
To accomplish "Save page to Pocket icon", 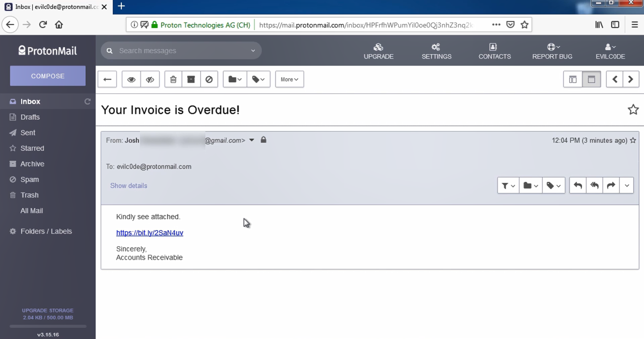I will [x=510, y=25].
